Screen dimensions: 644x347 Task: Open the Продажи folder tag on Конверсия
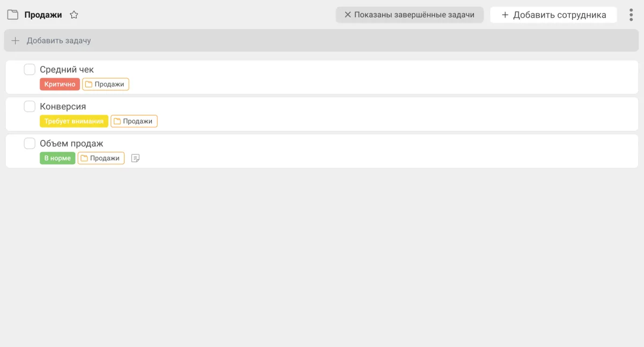point(134,121)
